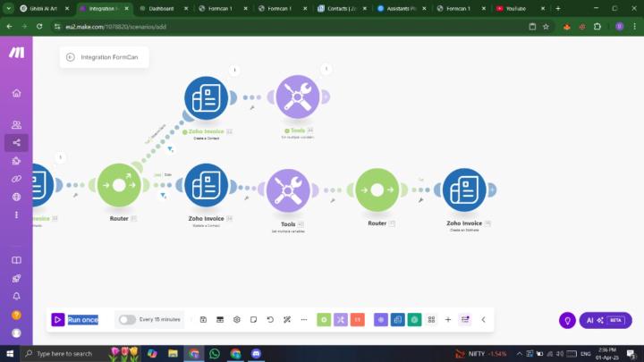Open a new browser tab with plus

558,8
